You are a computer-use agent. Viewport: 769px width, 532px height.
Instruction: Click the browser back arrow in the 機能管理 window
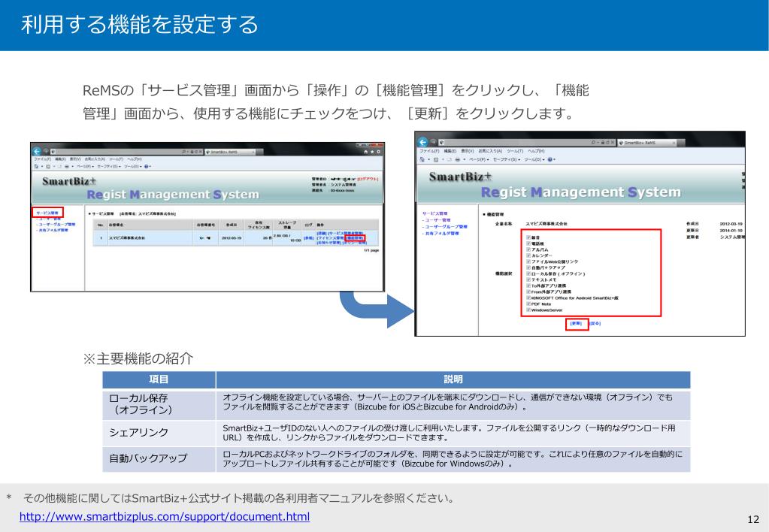[x=422, y=142]
